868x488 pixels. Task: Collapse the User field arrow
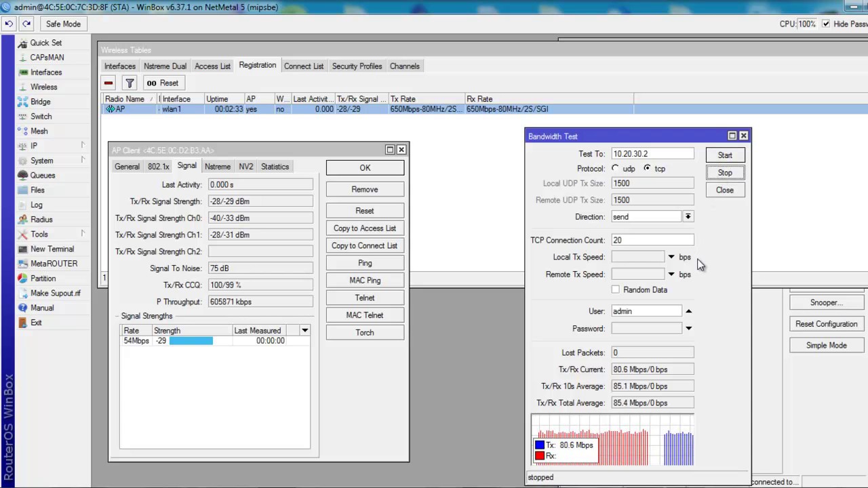pos(688,311)
